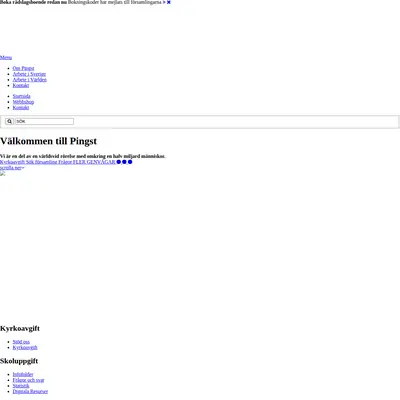Click the scrolla ner link
Viewport: 400px width, 400px height.
pos(12,168)
